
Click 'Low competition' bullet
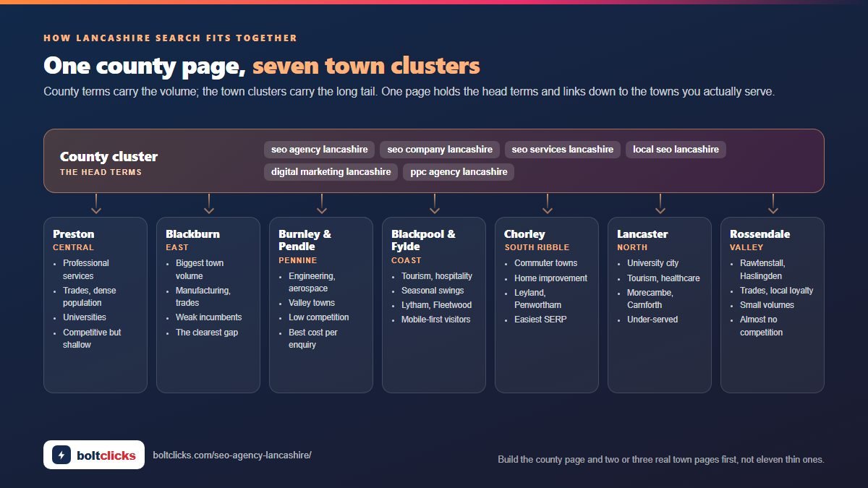tap(319, 317)
